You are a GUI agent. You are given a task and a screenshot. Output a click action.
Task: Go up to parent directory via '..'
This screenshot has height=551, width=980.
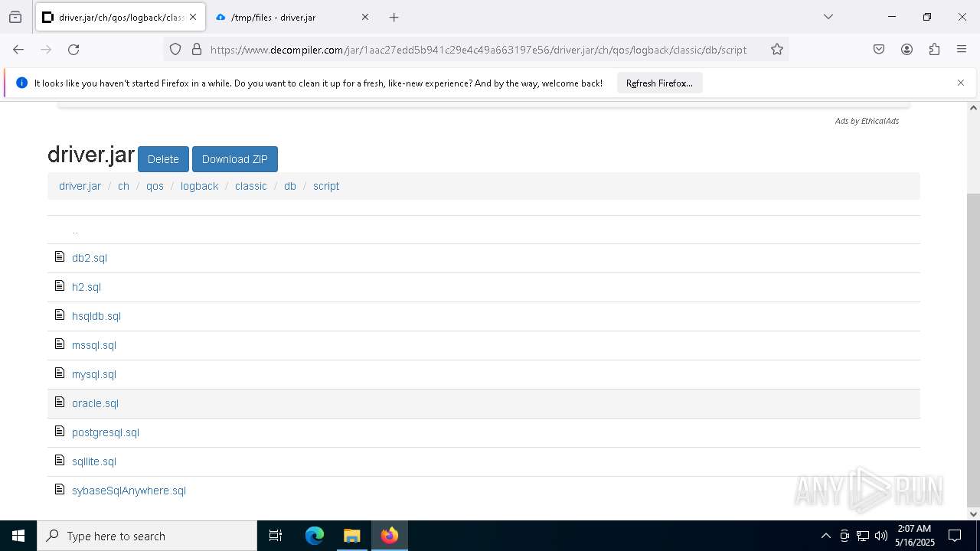pos(75,230)
